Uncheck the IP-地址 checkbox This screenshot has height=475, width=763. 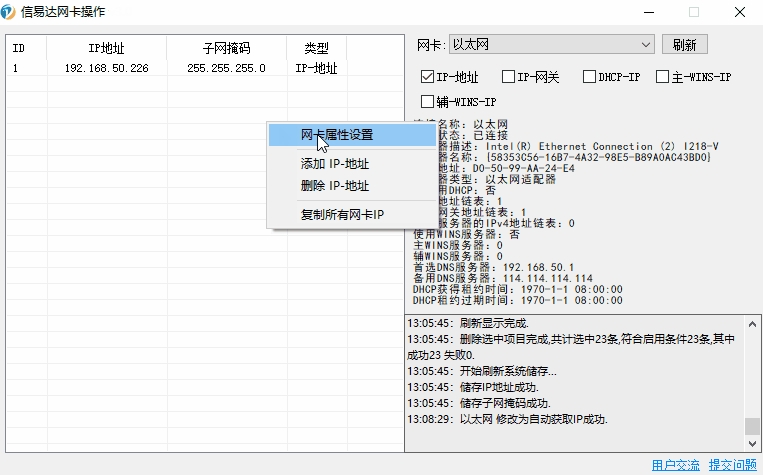coord(428,77)
